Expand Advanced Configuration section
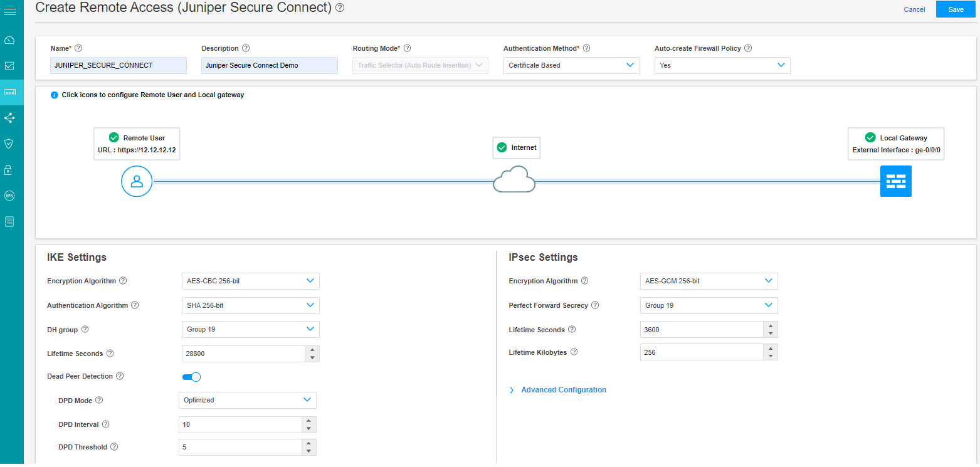Viewport: 980px width, 467px height. coord(563,390)
